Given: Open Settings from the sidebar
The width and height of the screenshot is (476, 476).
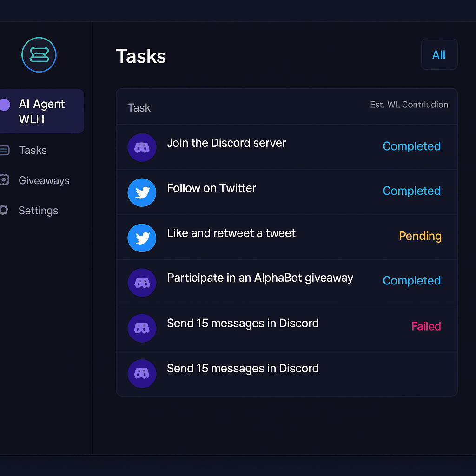Looking at the screenshot, I should [38, 211].
